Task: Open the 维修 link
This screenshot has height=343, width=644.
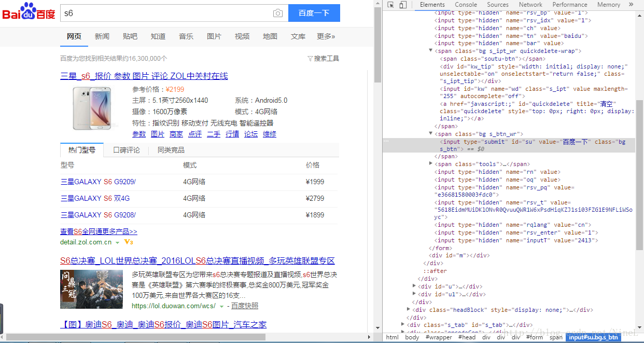Action: [270, 134]
